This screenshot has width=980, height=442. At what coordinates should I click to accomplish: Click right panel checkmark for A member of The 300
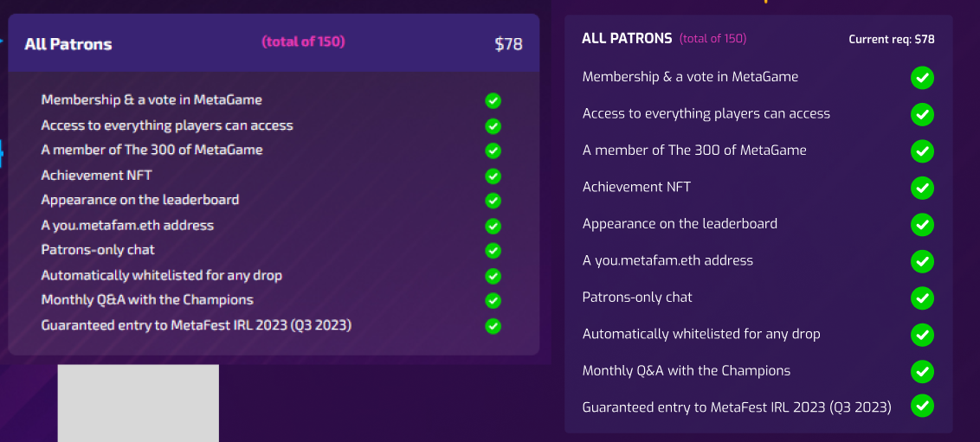[x=922, y=151]
